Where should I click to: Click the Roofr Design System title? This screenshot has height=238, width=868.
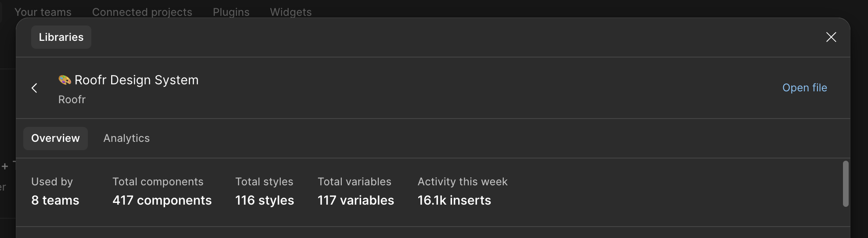[136, 80]
